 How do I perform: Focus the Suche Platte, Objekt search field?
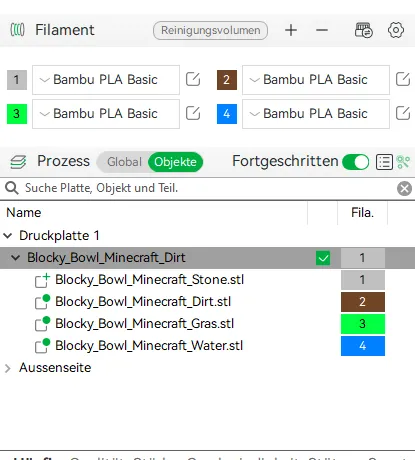pyautogui.click(x=207, y=188)
